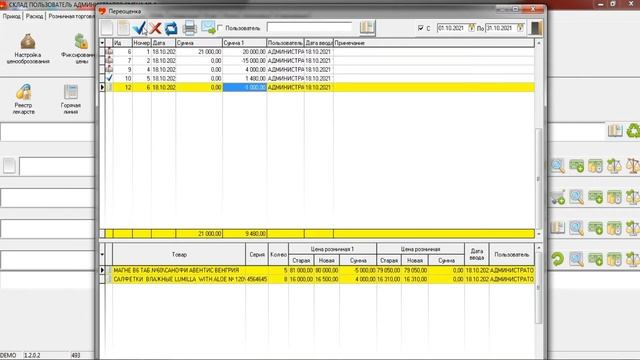This screenshot has height=360, width=640.
Task: Click the Серия column header in lower grid
Action: point(257,254)
